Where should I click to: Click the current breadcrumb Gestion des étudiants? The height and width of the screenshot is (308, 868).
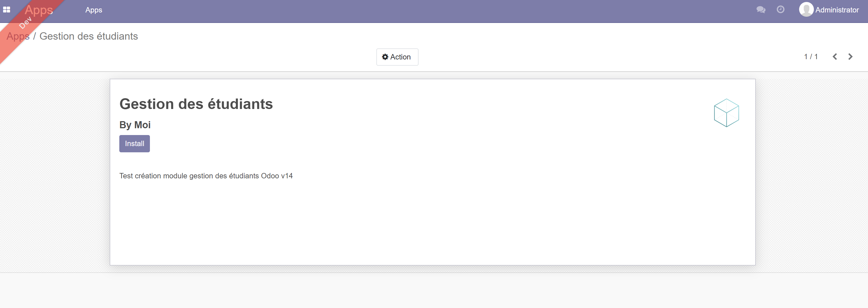[89, 36]
